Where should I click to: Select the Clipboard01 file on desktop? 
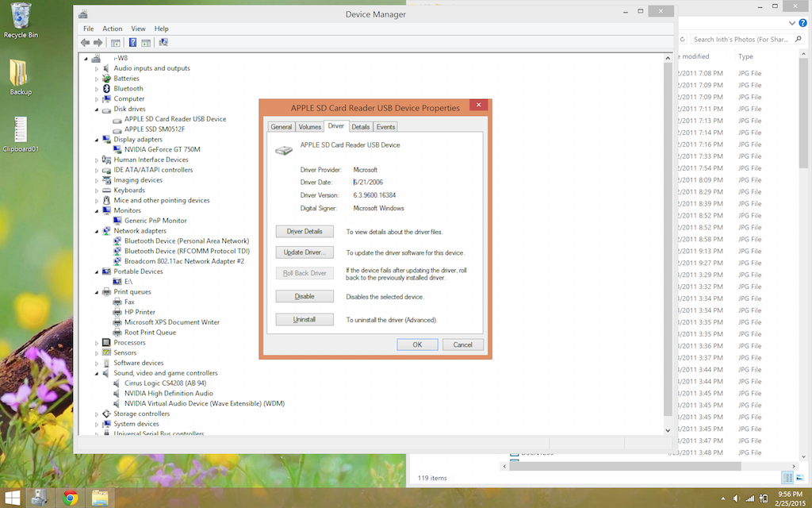click(21, 133)
